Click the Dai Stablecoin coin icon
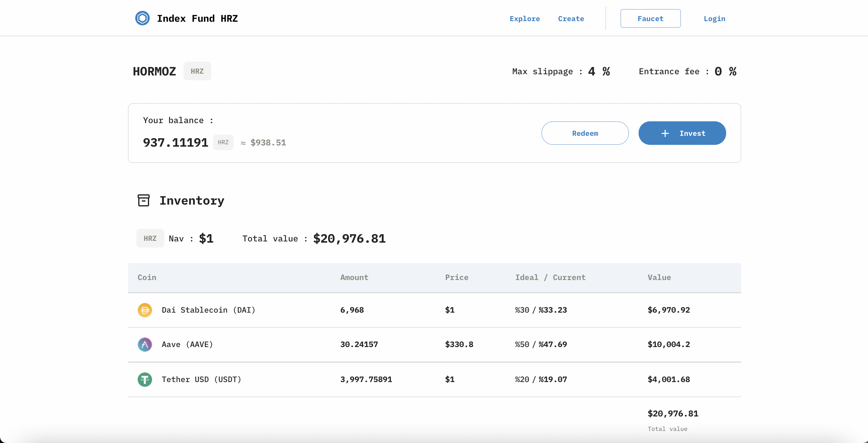 pyautogui.click(x=145, y=310)
